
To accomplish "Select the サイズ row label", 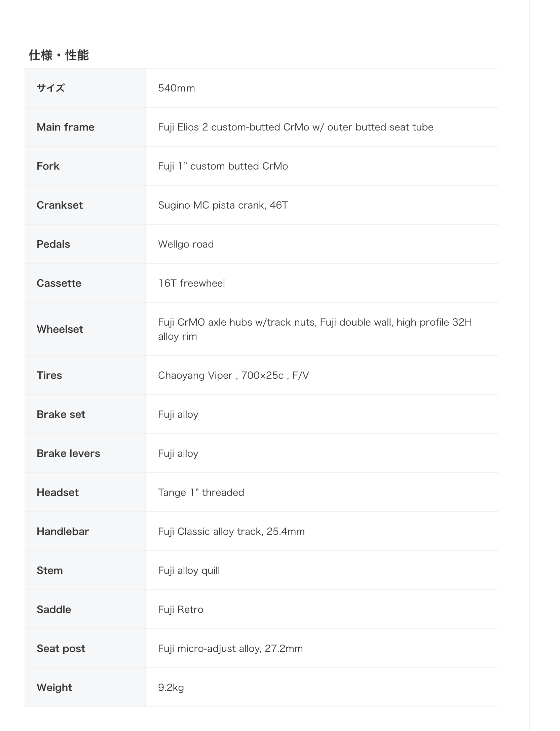I will (x=51, y=88).
